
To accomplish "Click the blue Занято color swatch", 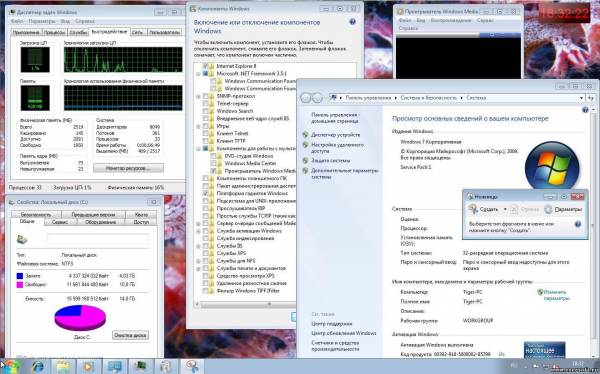I will (x=20, y=276).
